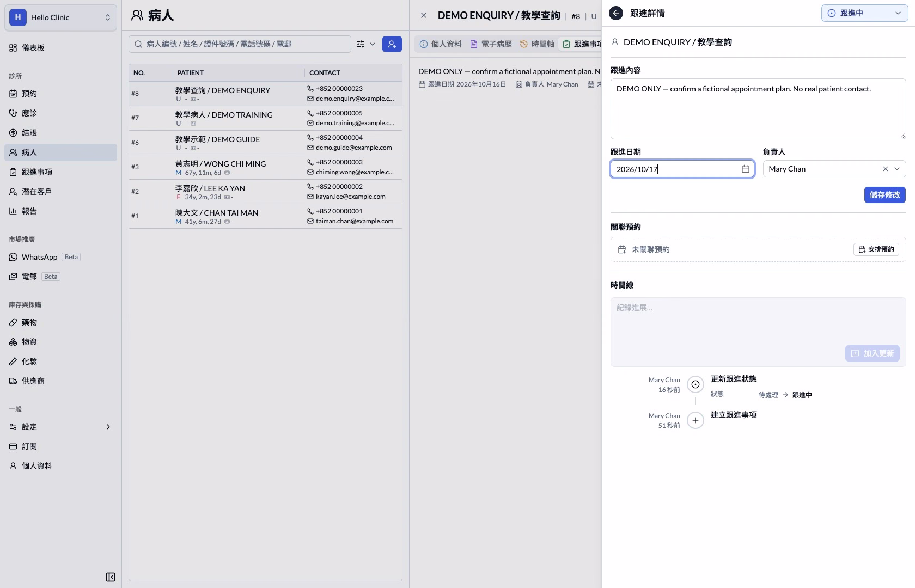Open the 跟進中 status dropdown
Viewport: 915px width, 588px height.
point(864,13)
